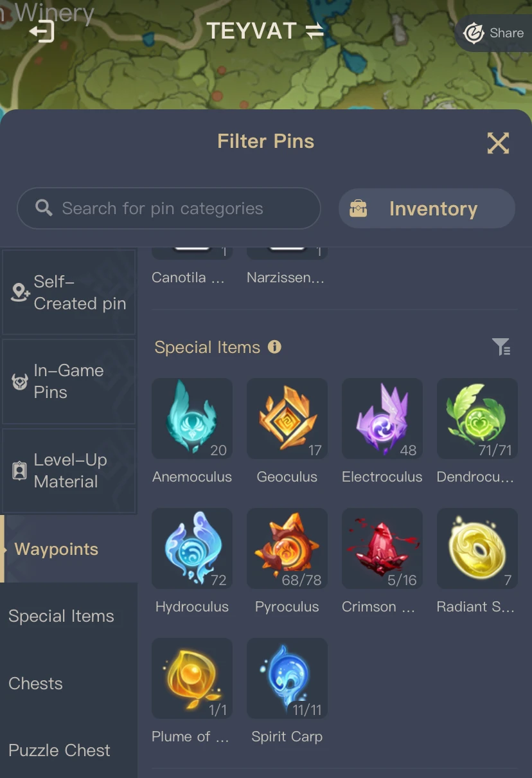Screen dimensions: 532x778
Task: Click the Search for pin categories field
Action: point(168,208)
